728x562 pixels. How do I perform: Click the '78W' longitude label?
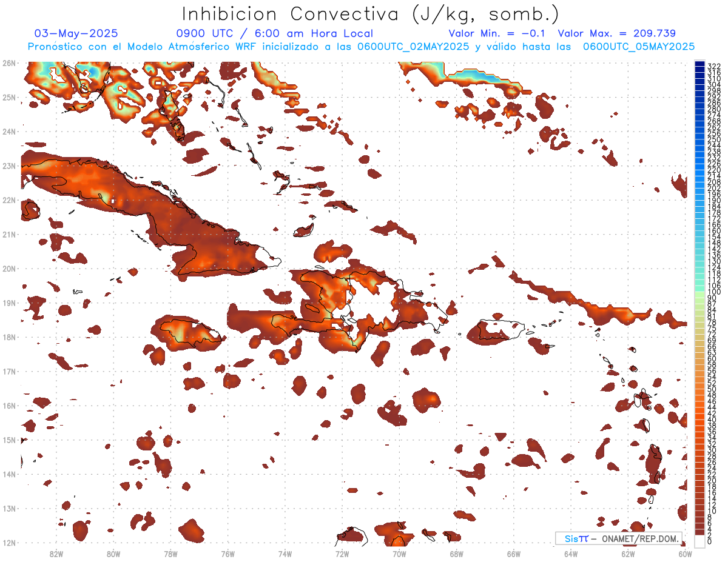point(170,554)
